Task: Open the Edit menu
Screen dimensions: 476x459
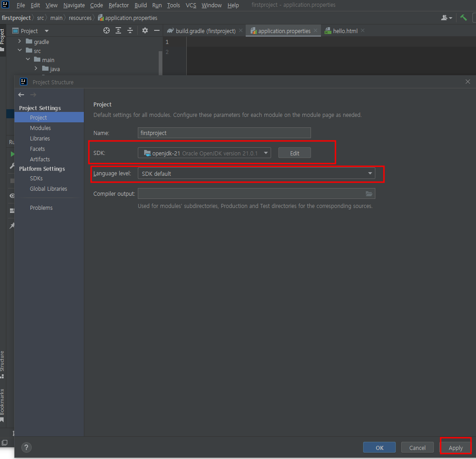Action: point(35,5)
